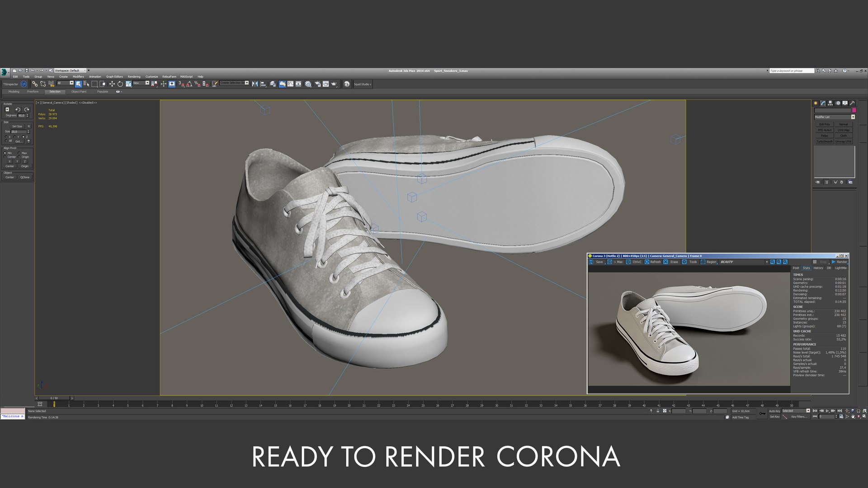The height and width of the screenshot is (488, 868).
Task: Open Select by Name list icon
Action: [x=86, y=84]
